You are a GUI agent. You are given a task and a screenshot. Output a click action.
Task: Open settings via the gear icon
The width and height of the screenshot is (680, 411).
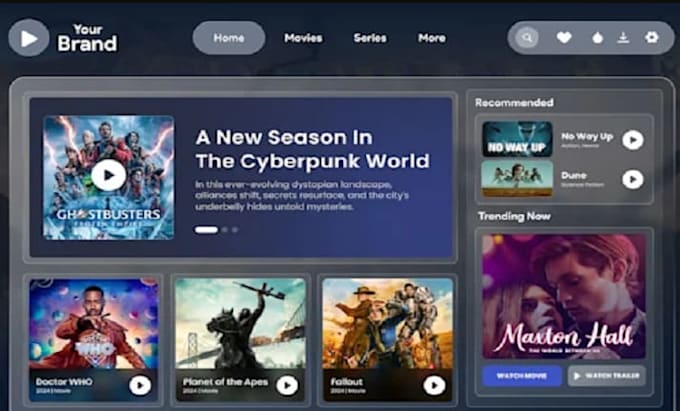[651, 37]
